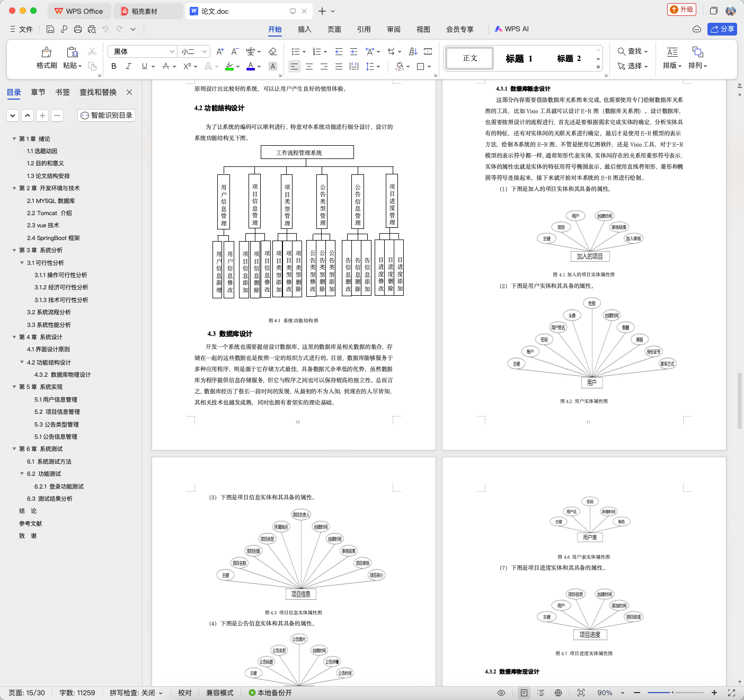
Task: Click the font color swatch (red A)
Action: pyautogui.click(x=251, y=66)
